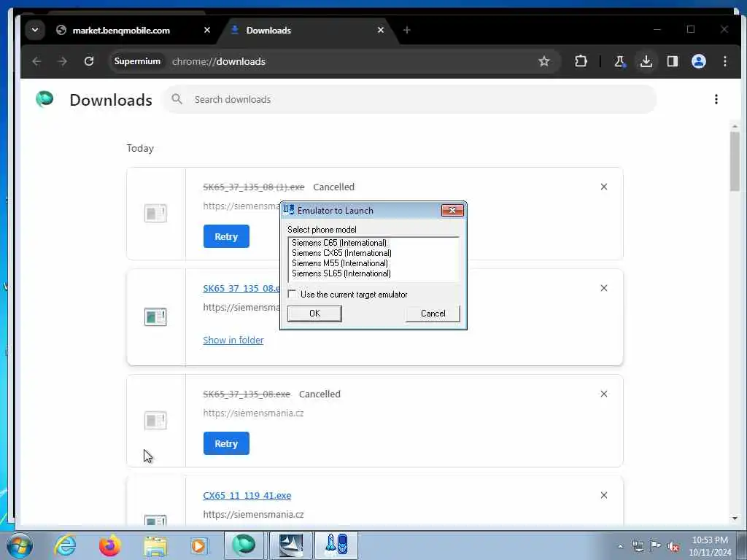Toggle the browser side panel
The width and height of the screenshot is (747, 560).
[x=672, y=61]
